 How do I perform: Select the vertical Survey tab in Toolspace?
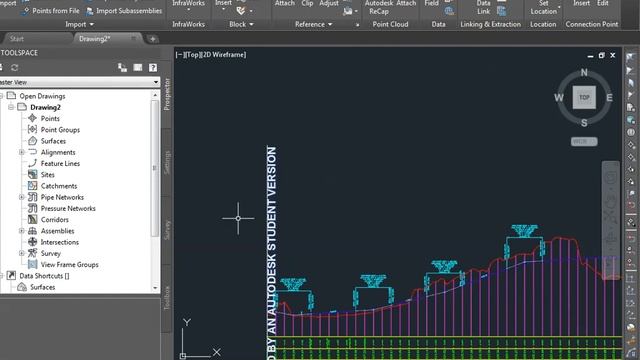[167, 230]
